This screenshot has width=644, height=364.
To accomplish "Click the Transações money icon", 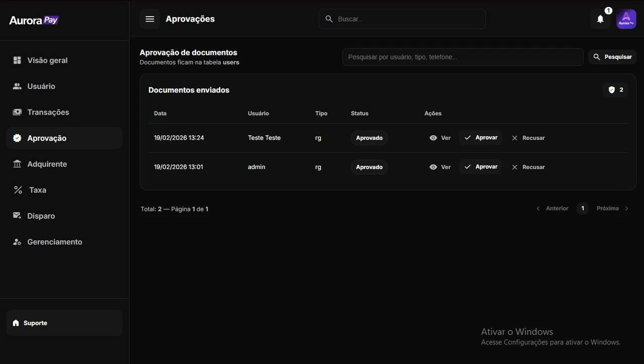I will 17,112.
